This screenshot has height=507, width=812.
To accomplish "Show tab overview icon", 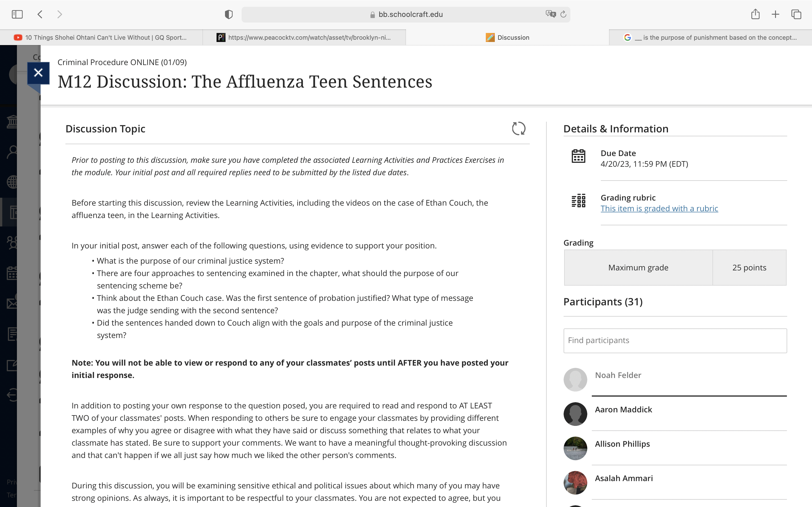I will 796,14.
